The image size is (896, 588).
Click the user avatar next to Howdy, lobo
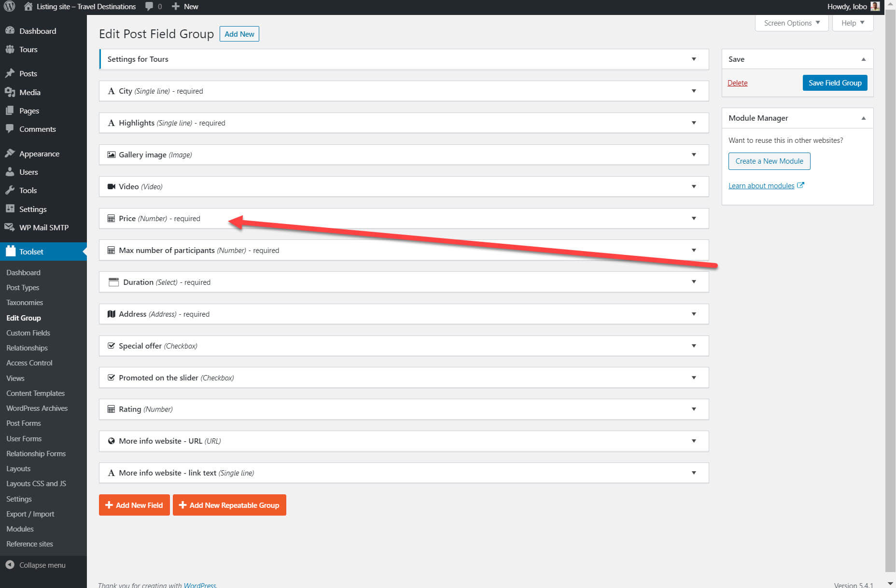pyautogui.click(x=875, y=7)
